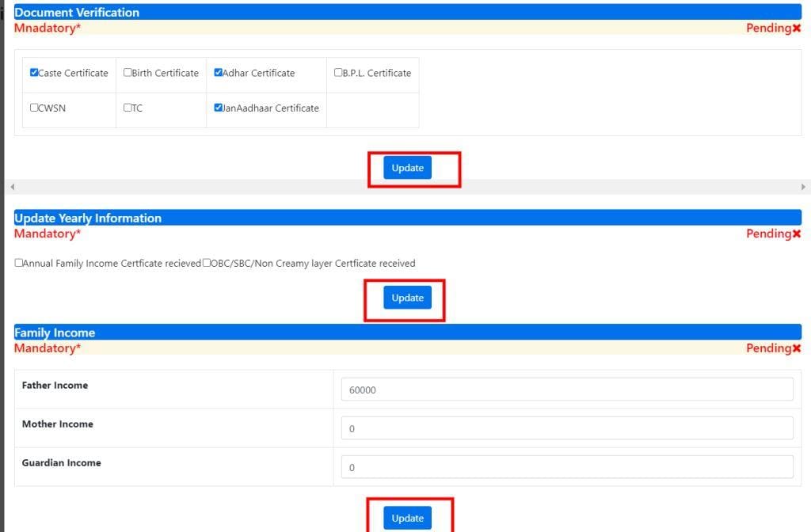The width and height of the screenshot is (811, 532).
Task: Select the Guardian Income field
Action: click(x=566, y=467)
